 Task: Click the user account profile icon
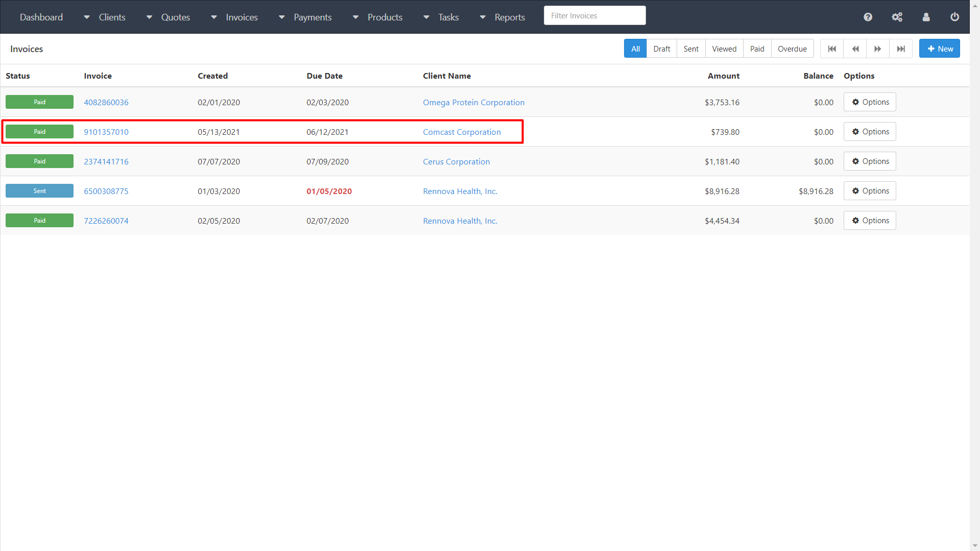[x=926, y=17]
